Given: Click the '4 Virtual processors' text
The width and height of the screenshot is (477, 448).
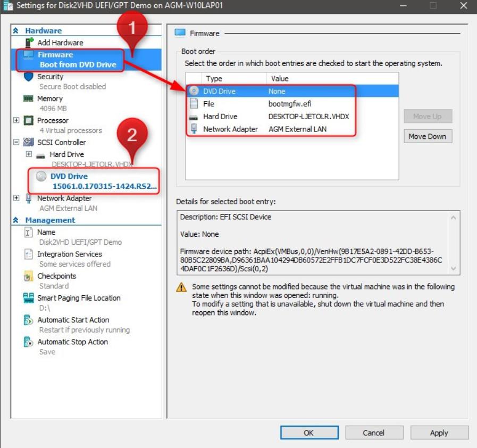Looking at the screenshot, I should [71, 130].
